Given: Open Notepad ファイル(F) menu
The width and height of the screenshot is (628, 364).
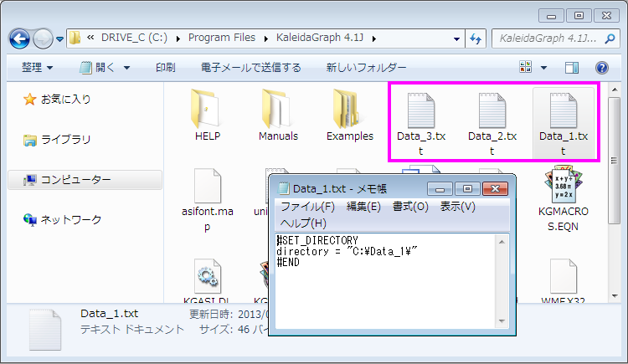Looking at the screenshot, I should click(x=307, y=207).
